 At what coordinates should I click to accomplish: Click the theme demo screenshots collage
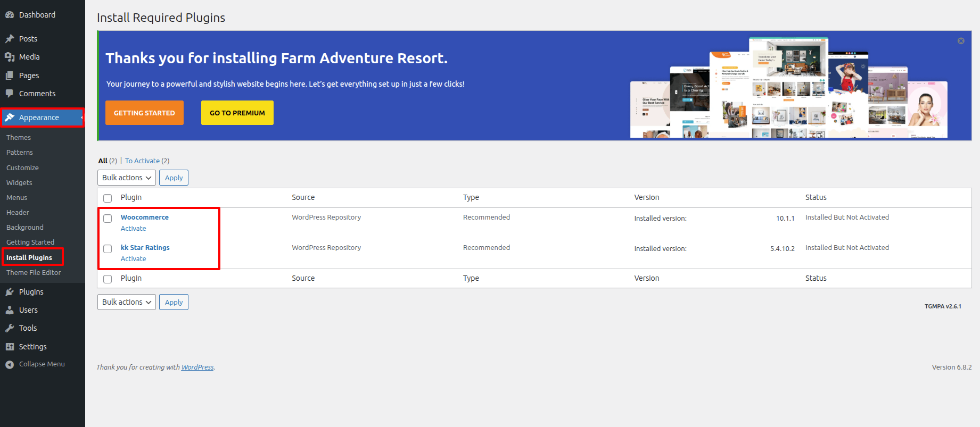click(788, 88)
